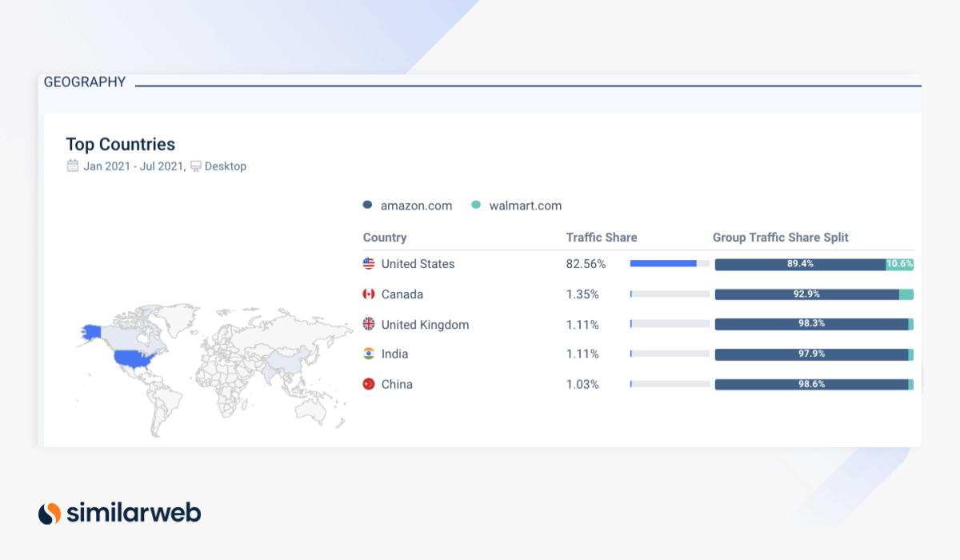Sort by Country column header

point(385,238)
